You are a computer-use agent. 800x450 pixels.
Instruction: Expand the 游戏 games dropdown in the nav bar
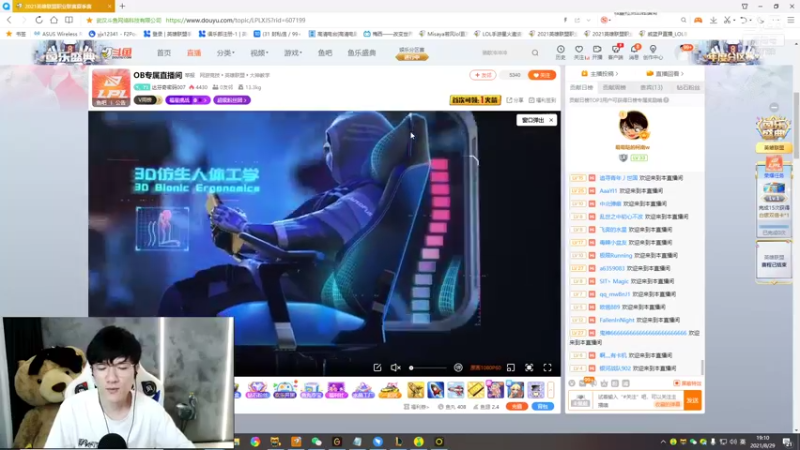[293, 53]
